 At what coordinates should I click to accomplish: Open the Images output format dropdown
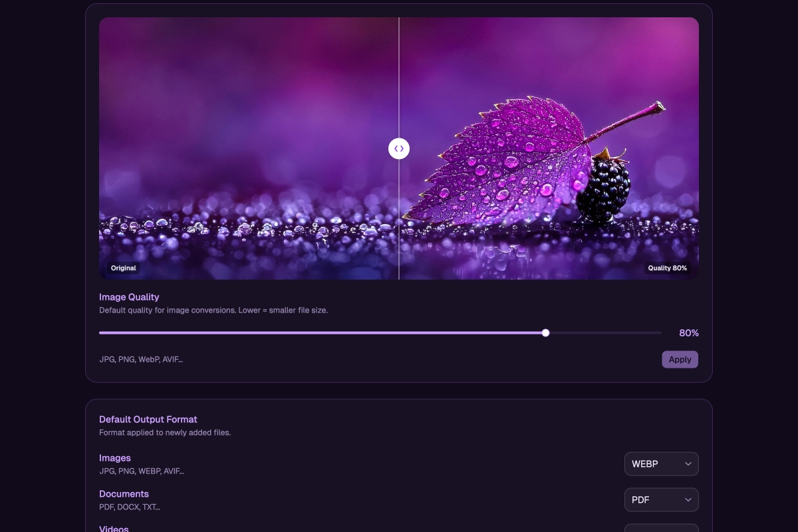pyautogui.click(x=660, y=464)
